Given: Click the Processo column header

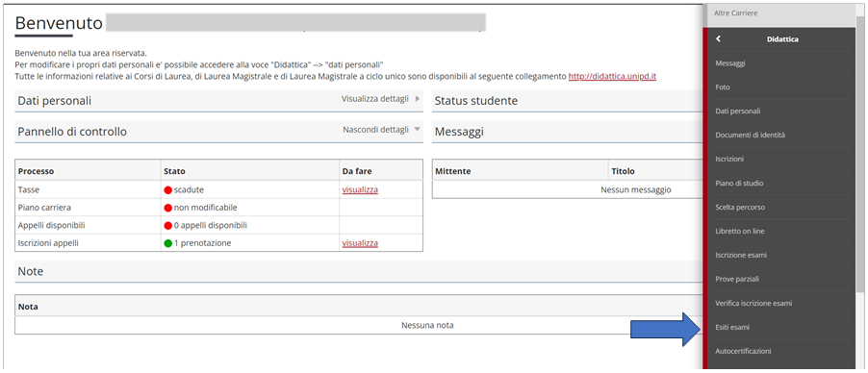Looking at the screenshot, I should pyautogui.click(x=88, y=171).
